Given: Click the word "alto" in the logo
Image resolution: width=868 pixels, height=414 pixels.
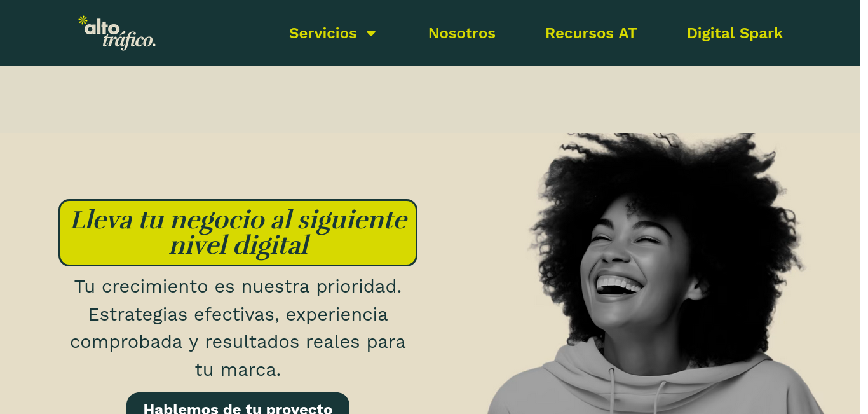Looking at the screenshot, I should pyautogui.click(x=102, y=25).
